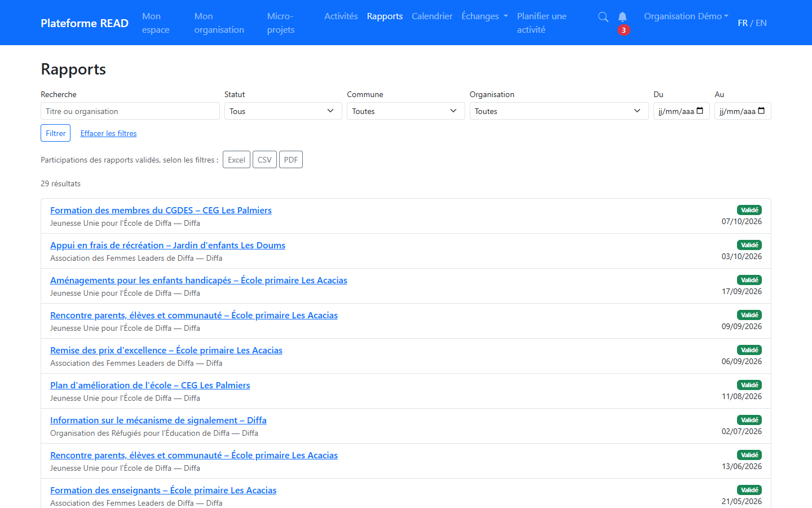Open the notifications bell icon
The image size is (812, 508).
(x=623, y=17)
